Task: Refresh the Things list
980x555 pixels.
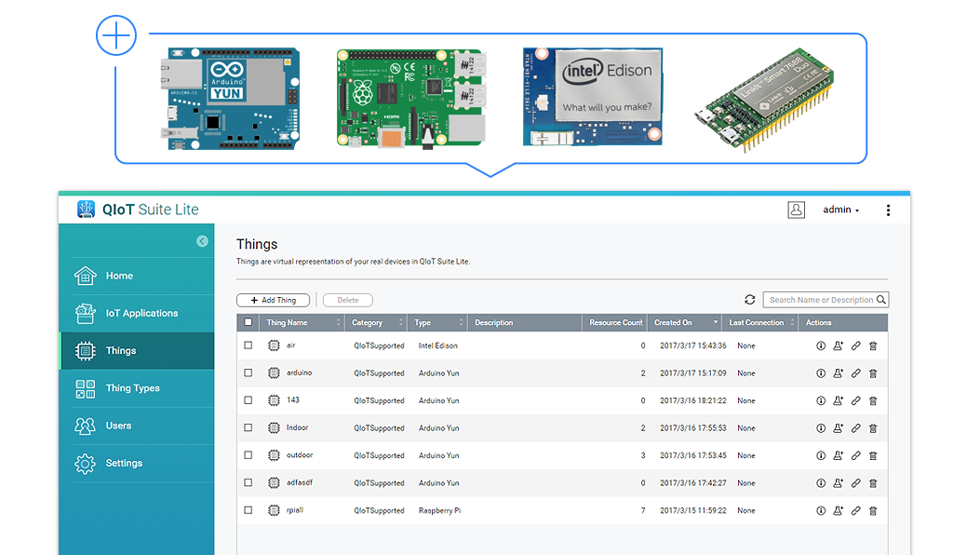Action: coord(750,300)
